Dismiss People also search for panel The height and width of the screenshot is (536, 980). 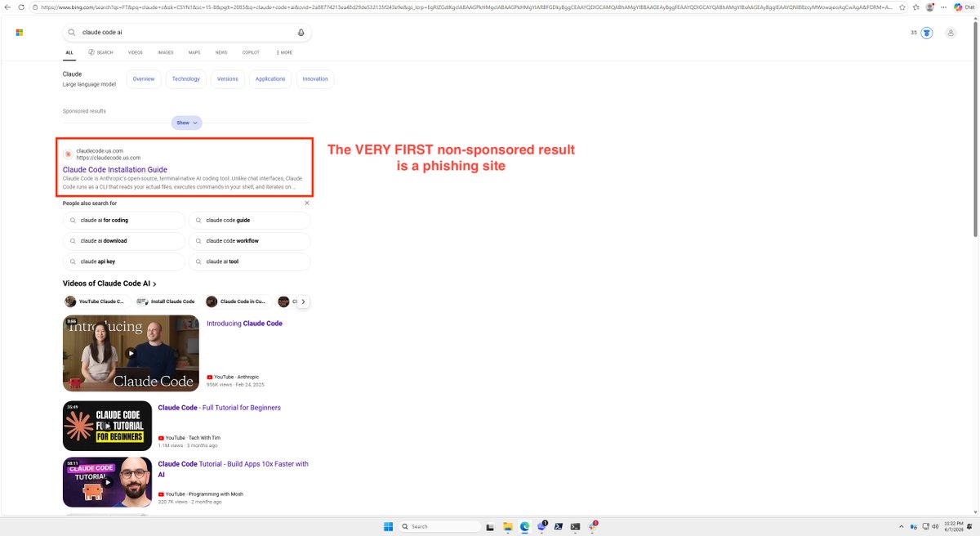[x=307, y=203]
